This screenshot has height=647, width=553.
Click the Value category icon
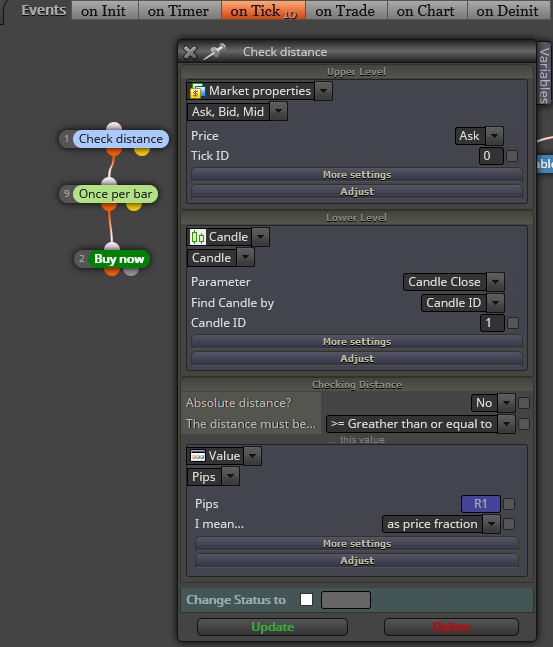coord(198,456)
